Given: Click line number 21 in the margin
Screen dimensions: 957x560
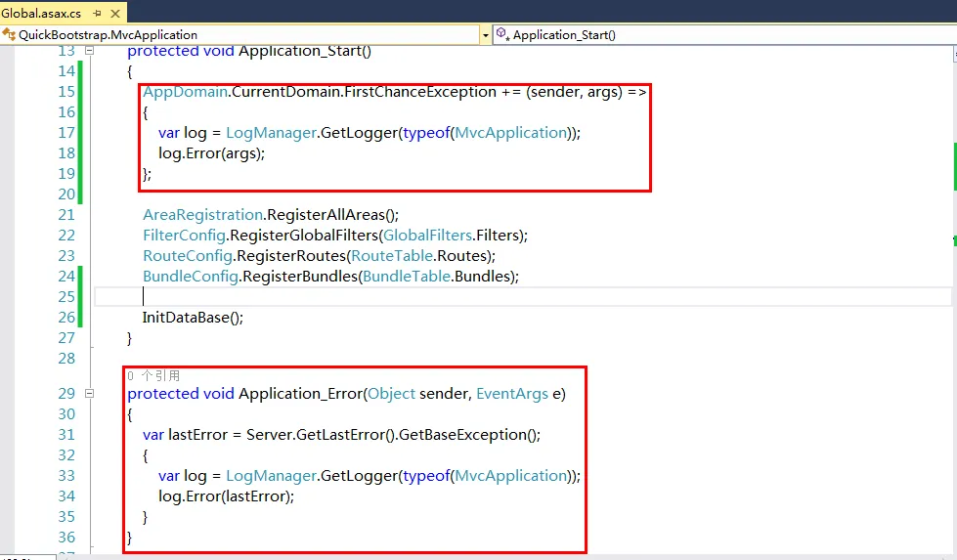Looking at the screenshot, I should [x=66, y=215].
